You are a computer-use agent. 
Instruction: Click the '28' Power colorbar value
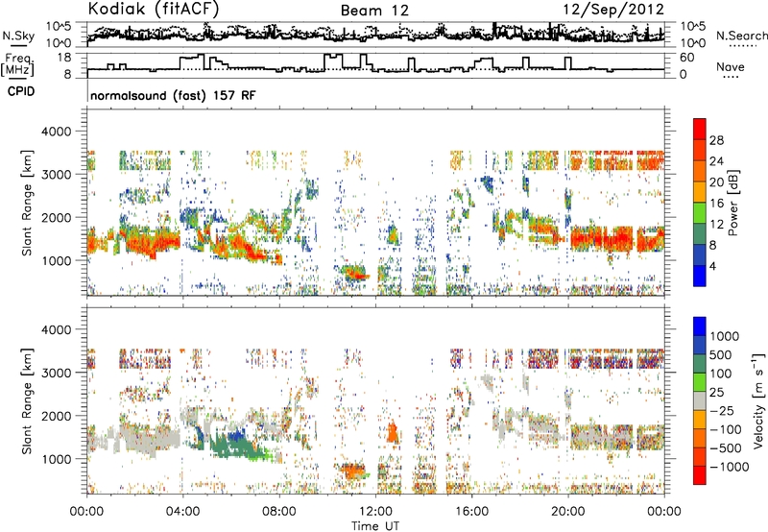coord(716,140)
